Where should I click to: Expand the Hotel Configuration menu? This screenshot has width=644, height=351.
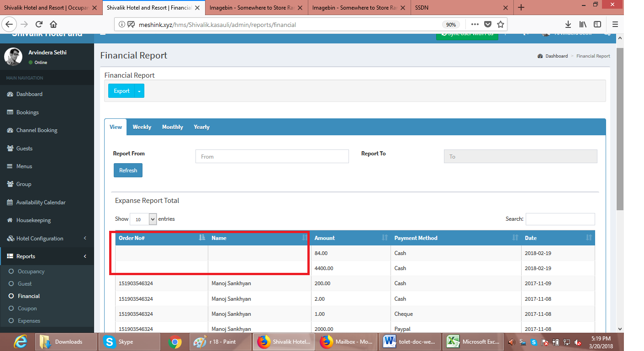pyautogui.click(x=47, y=239)
